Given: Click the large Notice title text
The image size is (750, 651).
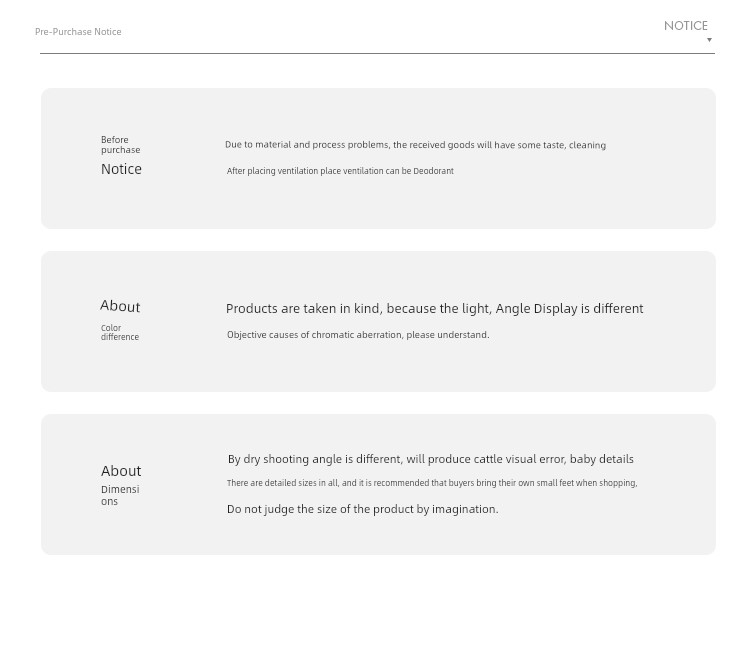Looking at the screenshot, I should click(121, 169).
